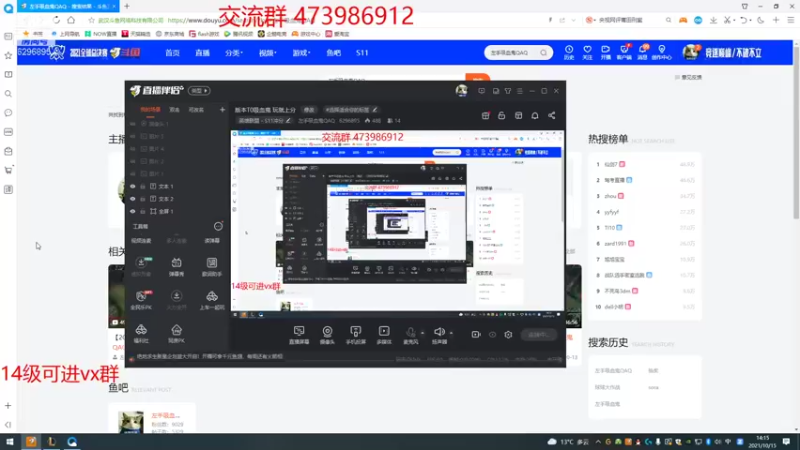Click the record video camera icon
Viewport: 800px width, 450px height.
click(x=476, y=335)
